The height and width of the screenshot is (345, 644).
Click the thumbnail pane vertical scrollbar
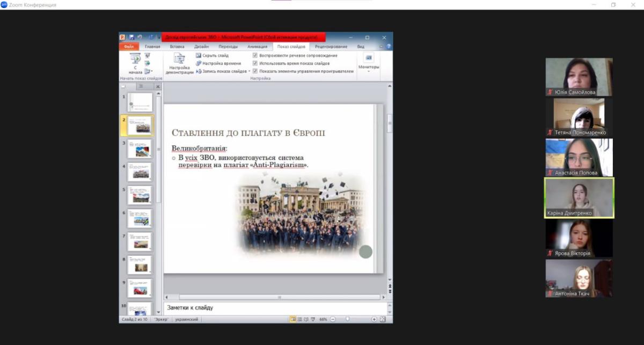pos(158,149)
